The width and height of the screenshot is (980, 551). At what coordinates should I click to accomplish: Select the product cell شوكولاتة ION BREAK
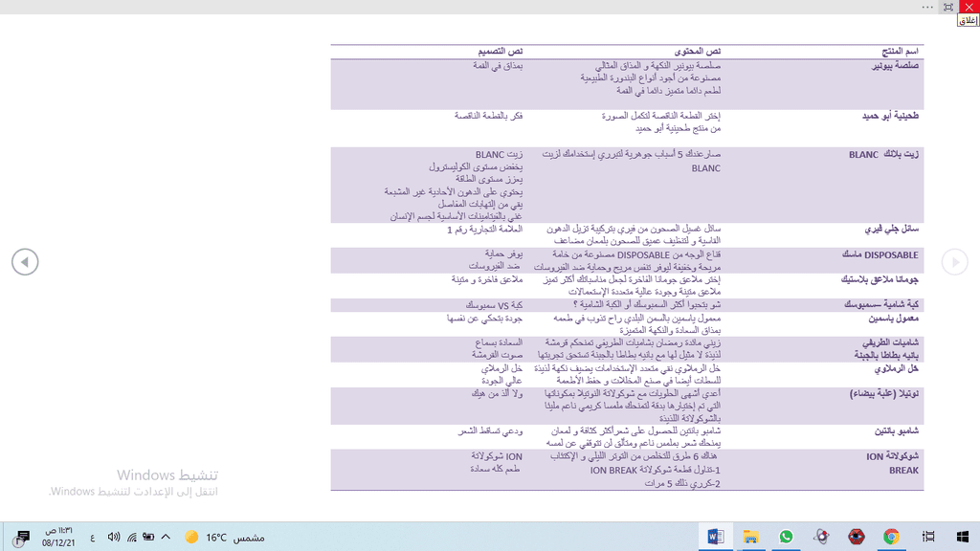(892, 464)
